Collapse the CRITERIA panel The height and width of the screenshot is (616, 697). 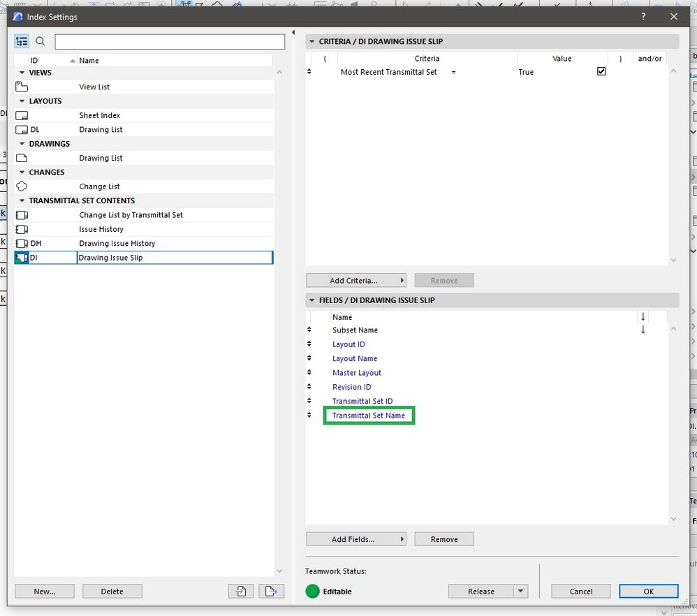pyautogui.click(x=311, y=41)
